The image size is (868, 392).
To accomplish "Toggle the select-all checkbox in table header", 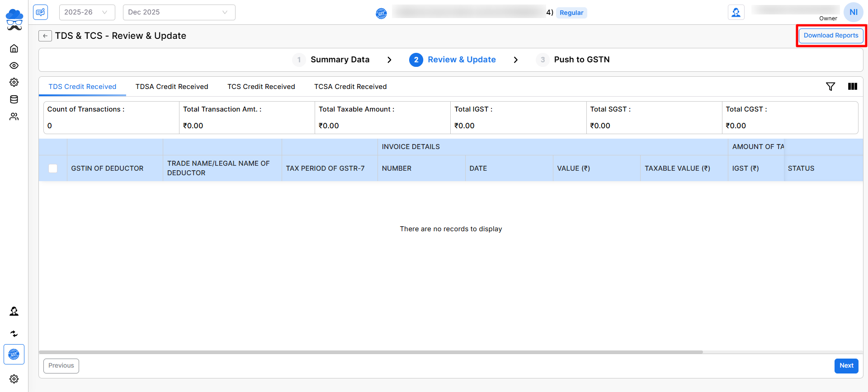I will click(53, 168).
